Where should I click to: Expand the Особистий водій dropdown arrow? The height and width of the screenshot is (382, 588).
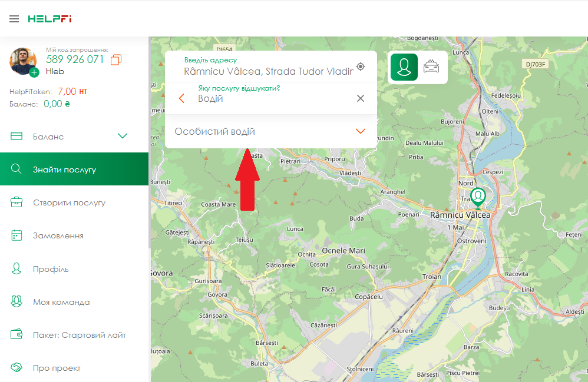(361, 131)
